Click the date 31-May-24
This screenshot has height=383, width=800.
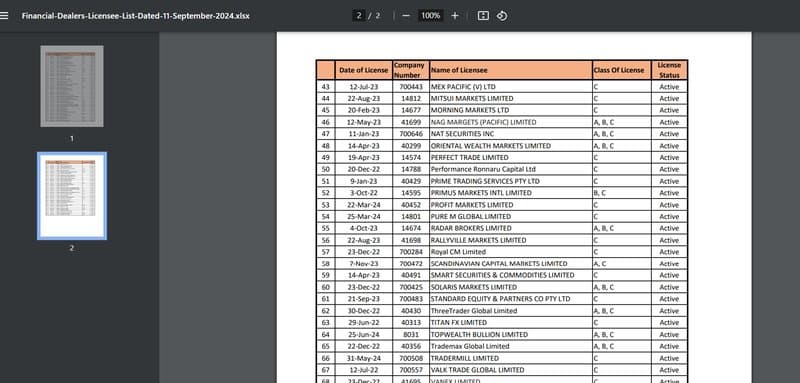tap(364, 358)
